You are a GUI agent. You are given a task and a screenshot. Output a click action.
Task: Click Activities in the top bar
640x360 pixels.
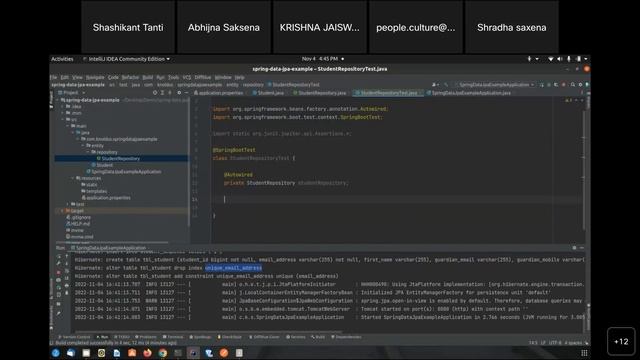62,59
